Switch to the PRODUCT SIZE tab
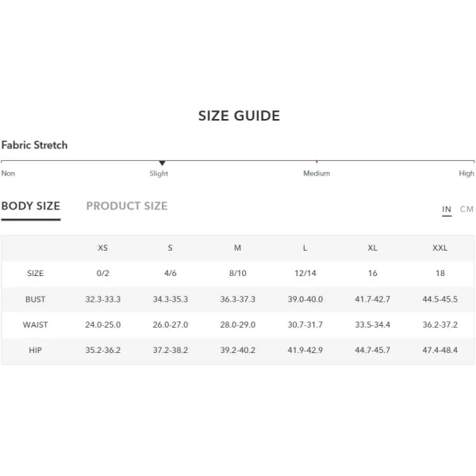Screen dimensions: 476x476 coord(127,205)
